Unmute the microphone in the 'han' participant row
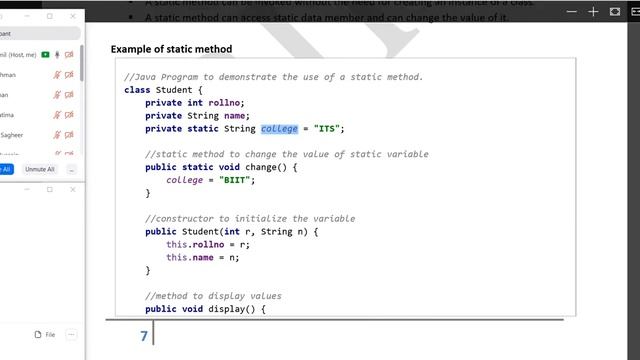Viewport: 640px width, 360px height. click(57, 95)
